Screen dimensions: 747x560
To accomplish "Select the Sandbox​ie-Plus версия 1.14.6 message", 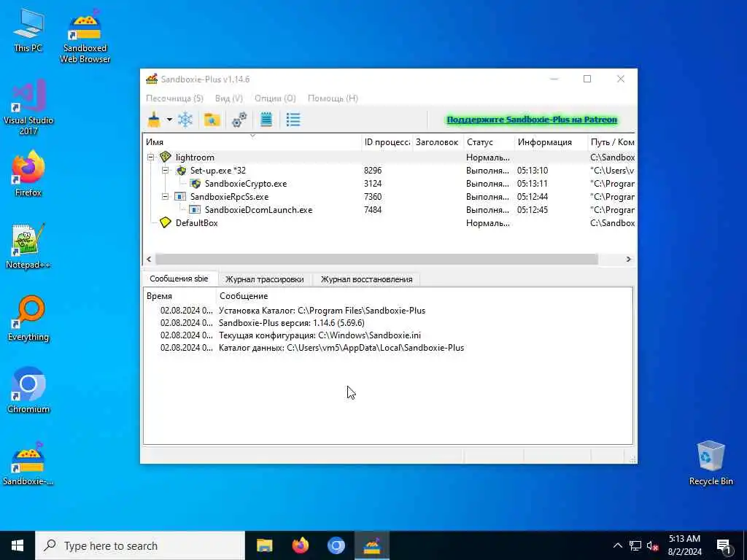I will click(x=388, y=323).
